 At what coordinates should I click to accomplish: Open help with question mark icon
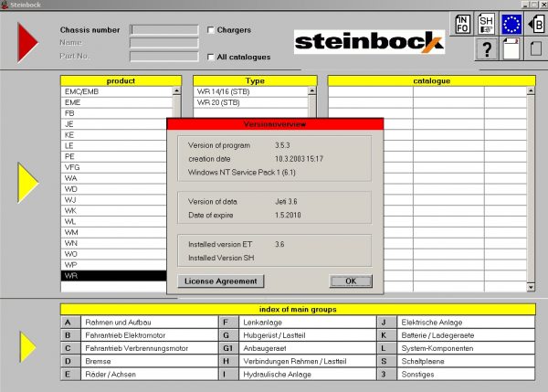tap(487, 49)
